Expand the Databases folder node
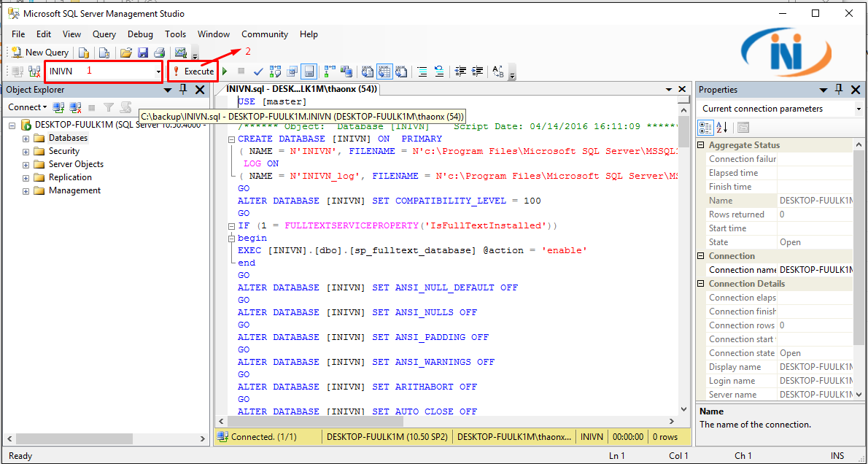868x464 pixels. 26,139
